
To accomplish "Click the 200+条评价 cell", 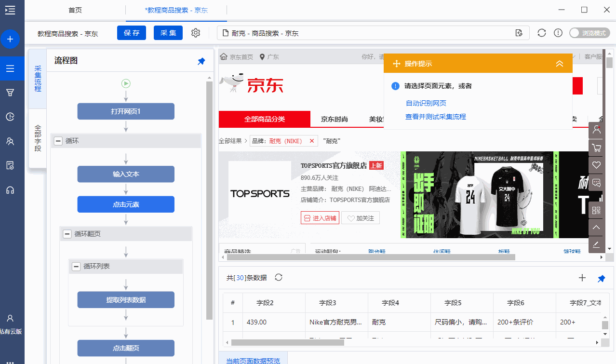I will coord(524,322).
